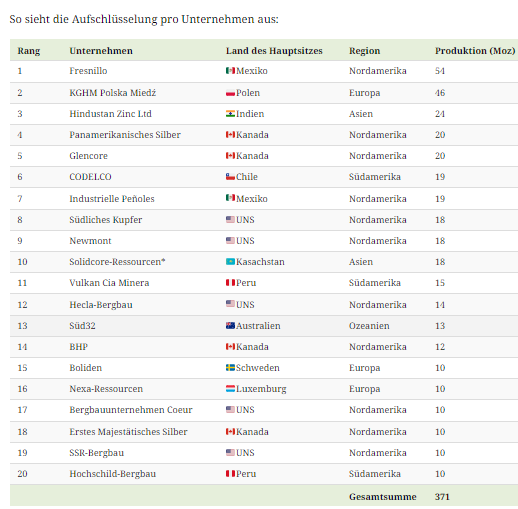Click the Hindustan Zinc Ltd company cell
The image size is (518, 509).
point(110,114)
